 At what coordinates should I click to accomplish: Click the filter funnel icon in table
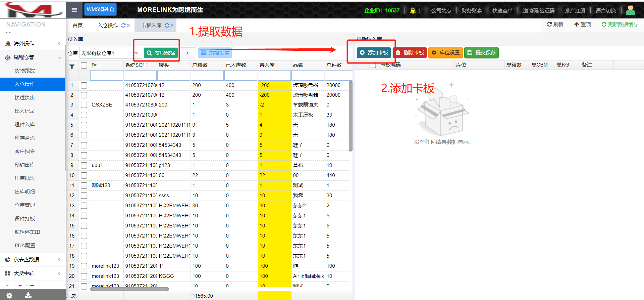(x=72, y=67)
